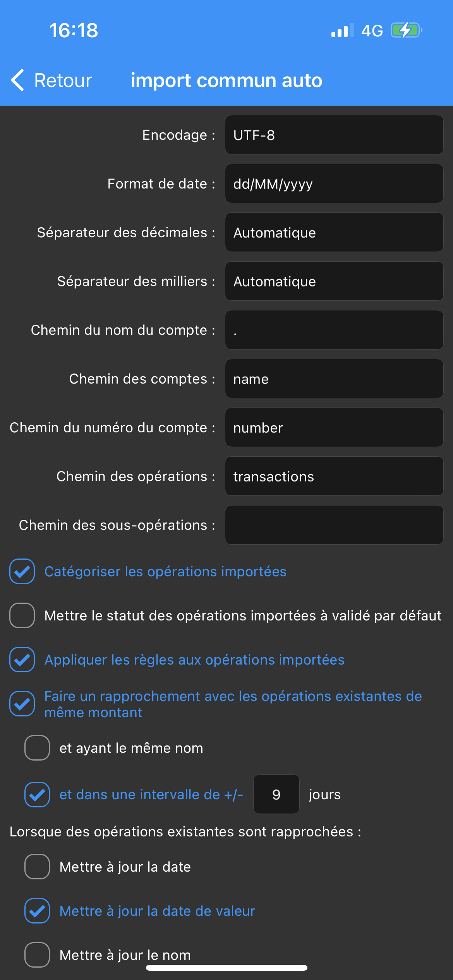
Task: Tap the battery charging icon
Action: click(x=406, y=30)
